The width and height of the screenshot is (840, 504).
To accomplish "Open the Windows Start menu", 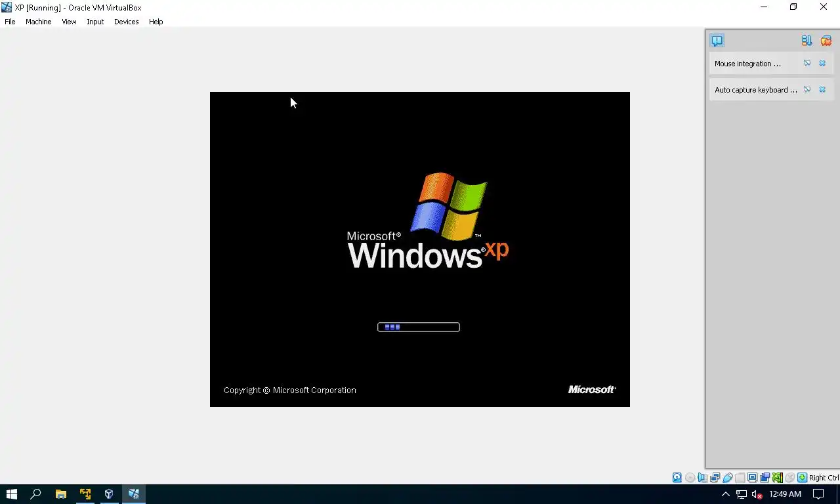I will pyautogui.click(x=11, y=494).
